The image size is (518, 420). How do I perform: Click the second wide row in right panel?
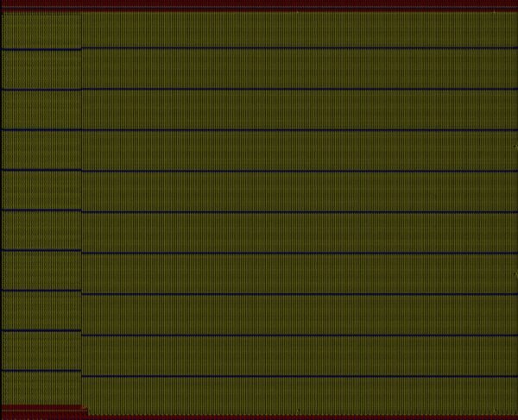tap(299, 68)
